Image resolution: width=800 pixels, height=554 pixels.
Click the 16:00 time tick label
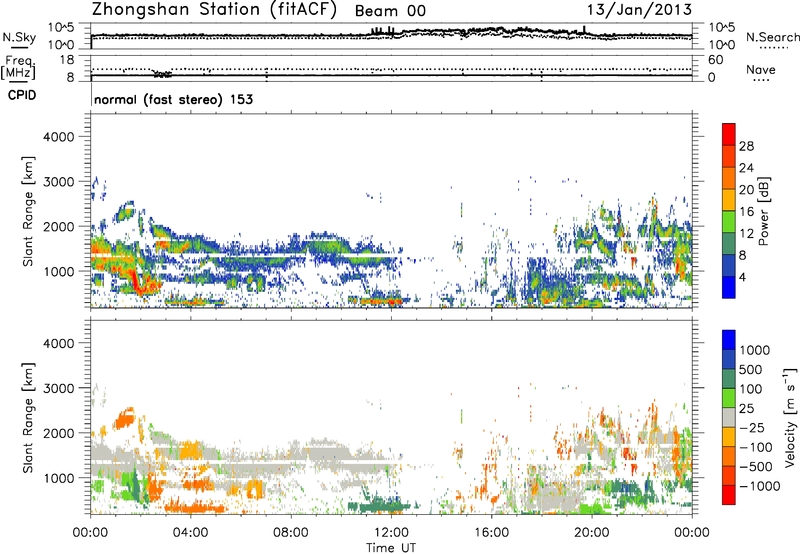pos(491,533)
